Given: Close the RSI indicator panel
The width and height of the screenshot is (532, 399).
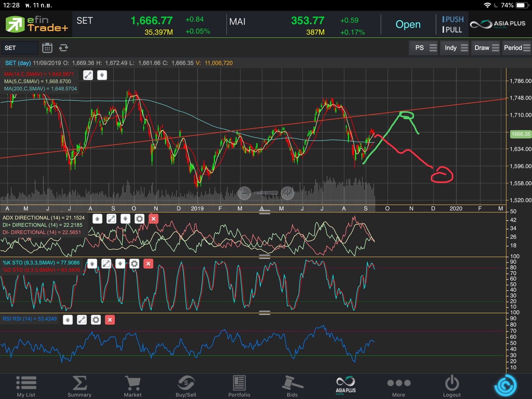Looking at the screenshot, I should pyautogui.click(x=110, y=320).
